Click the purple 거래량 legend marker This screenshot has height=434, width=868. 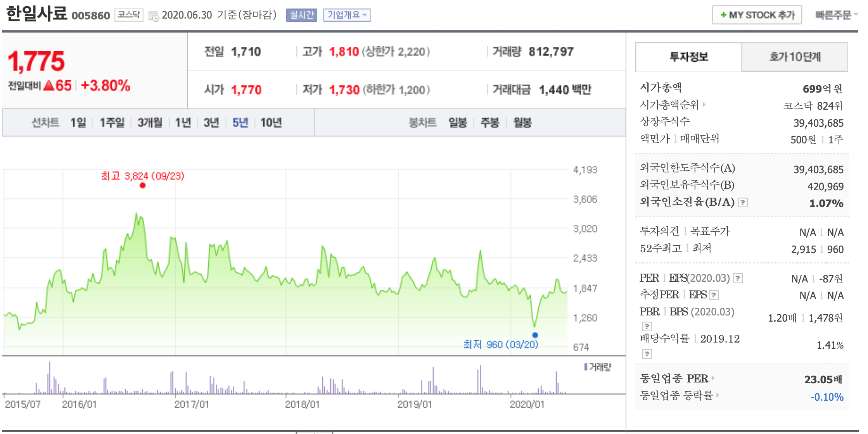tap(586, 367)
